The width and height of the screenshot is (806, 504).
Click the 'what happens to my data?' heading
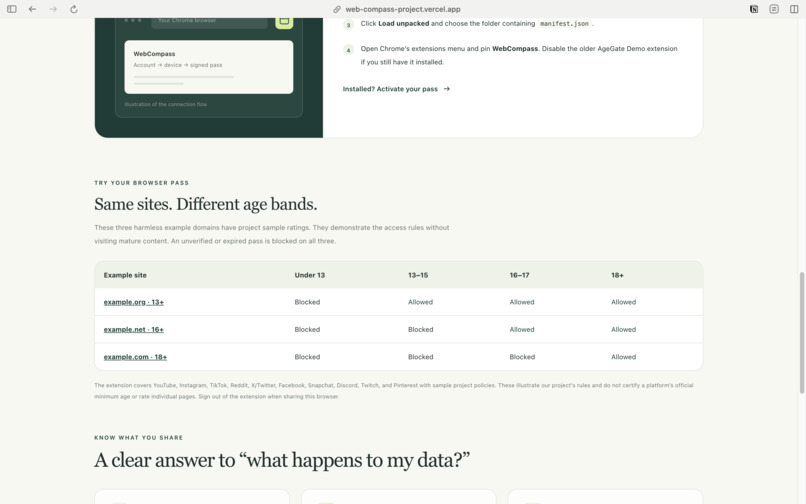point(282,460)
